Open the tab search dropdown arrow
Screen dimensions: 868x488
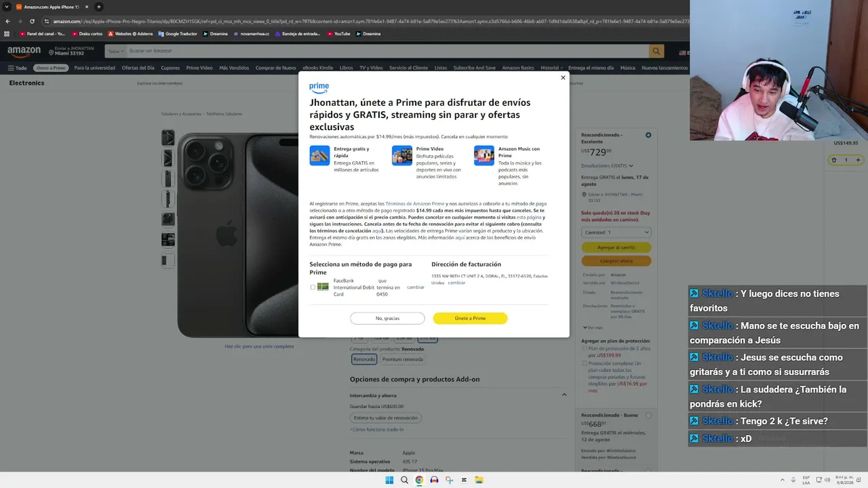[x=7, y=7]
